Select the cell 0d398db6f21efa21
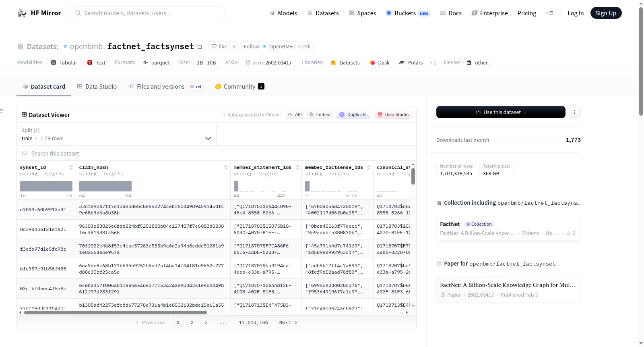The image size is (644, 347). click(x=46, y=229)
